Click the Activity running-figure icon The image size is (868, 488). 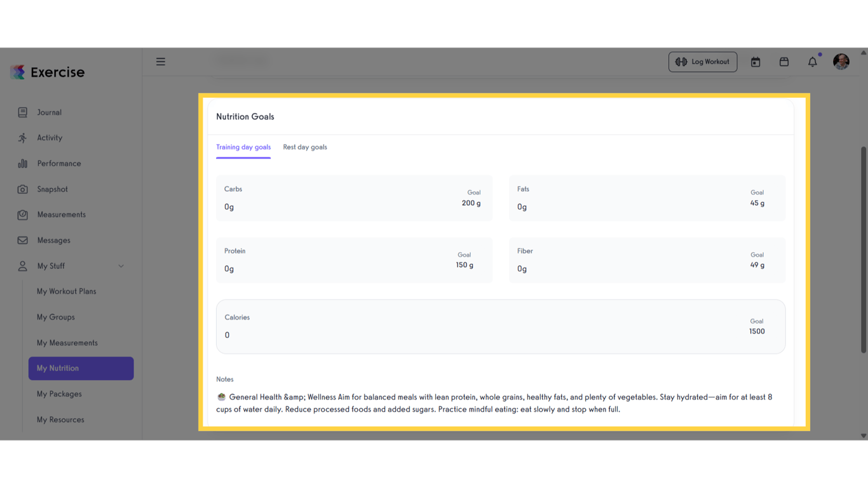(23, 138)
